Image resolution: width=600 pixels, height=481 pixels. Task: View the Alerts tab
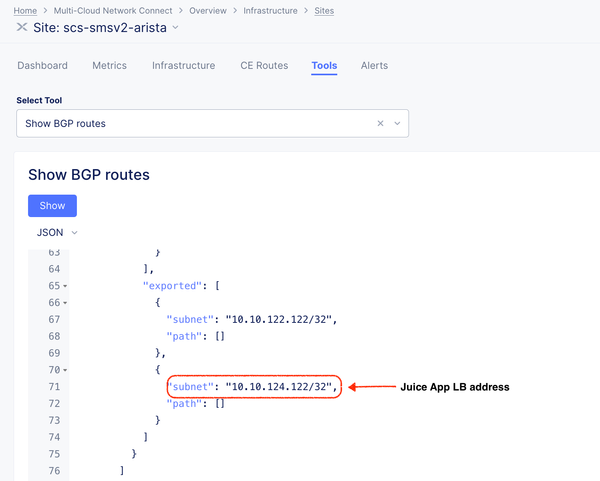(x=374, y=66)
